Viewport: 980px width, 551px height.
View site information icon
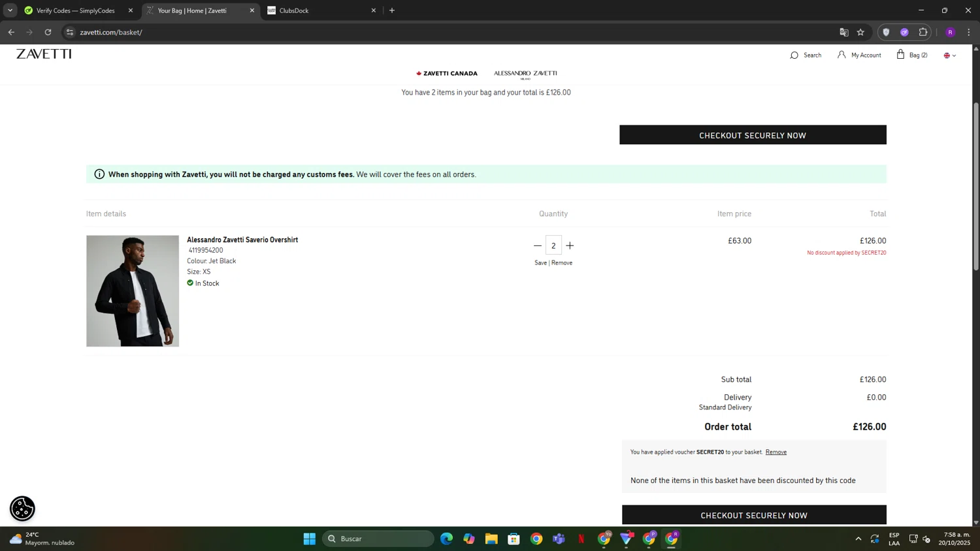pos(70,32)
